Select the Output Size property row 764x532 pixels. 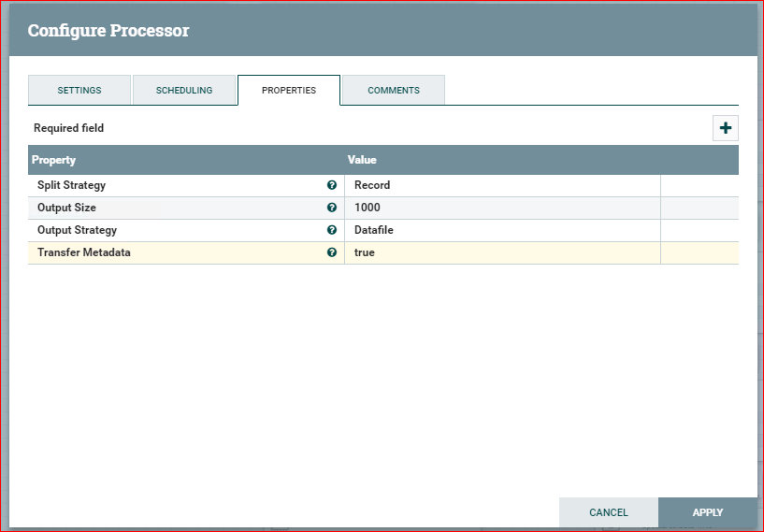click(66, 208)
